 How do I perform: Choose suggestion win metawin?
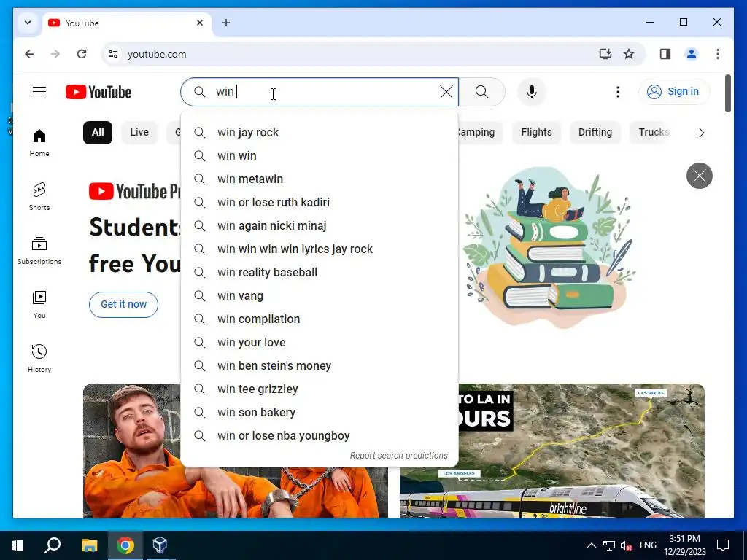click(320, 179)
